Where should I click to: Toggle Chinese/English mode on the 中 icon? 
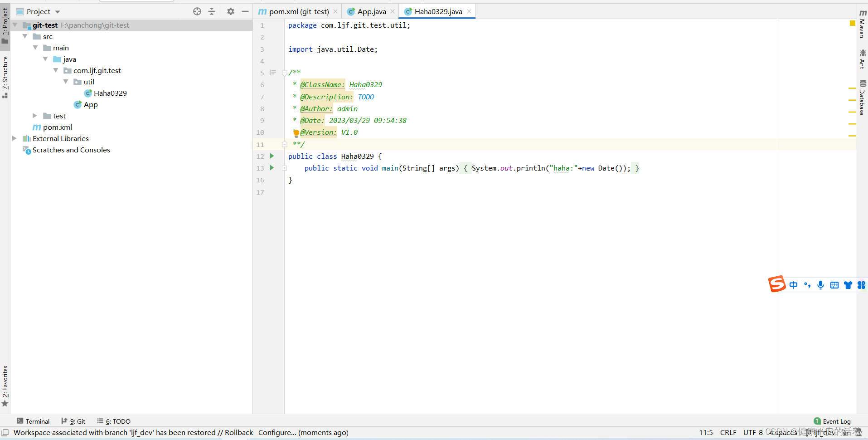[794, 285]
